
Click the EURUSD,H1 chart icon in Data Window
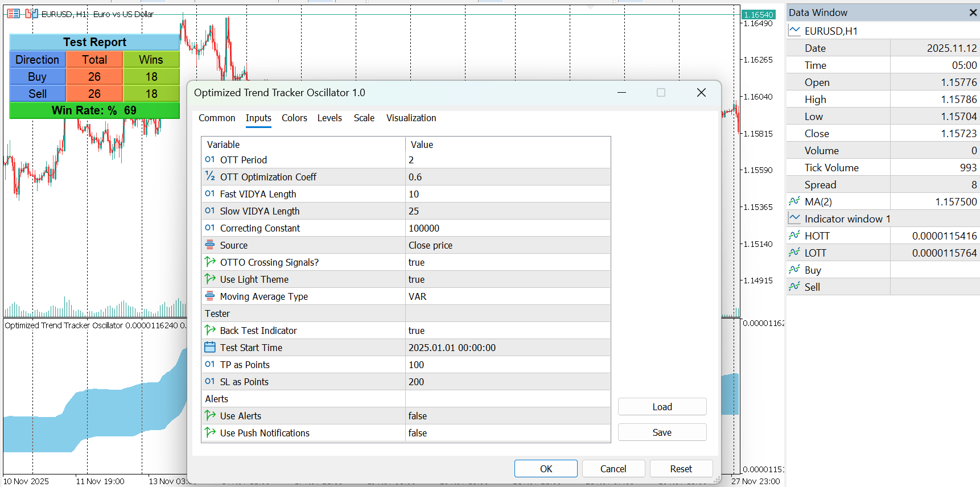click(794, 31)
